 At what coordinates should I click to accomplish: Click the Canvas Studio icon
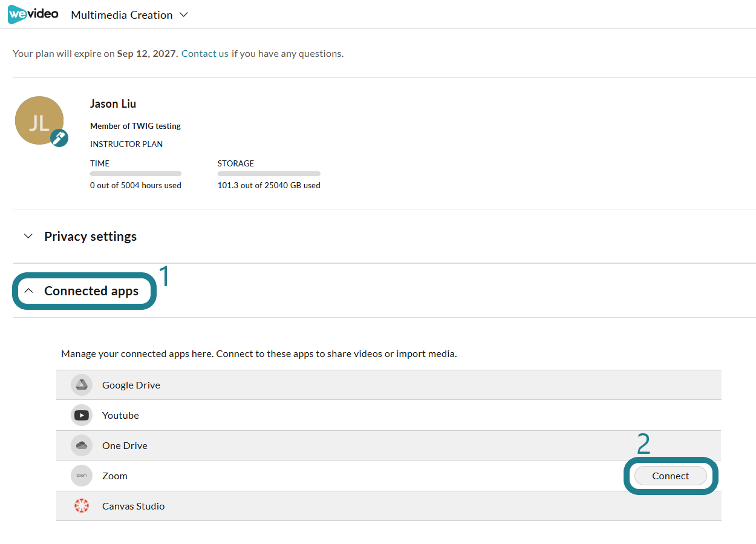82,506
